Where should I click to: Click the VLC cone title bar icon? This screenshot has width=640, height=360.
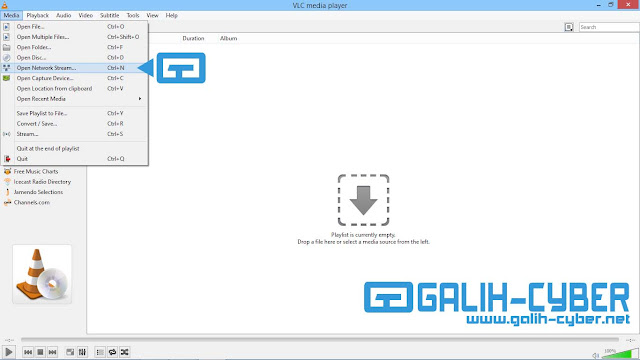tap(4, 5)
